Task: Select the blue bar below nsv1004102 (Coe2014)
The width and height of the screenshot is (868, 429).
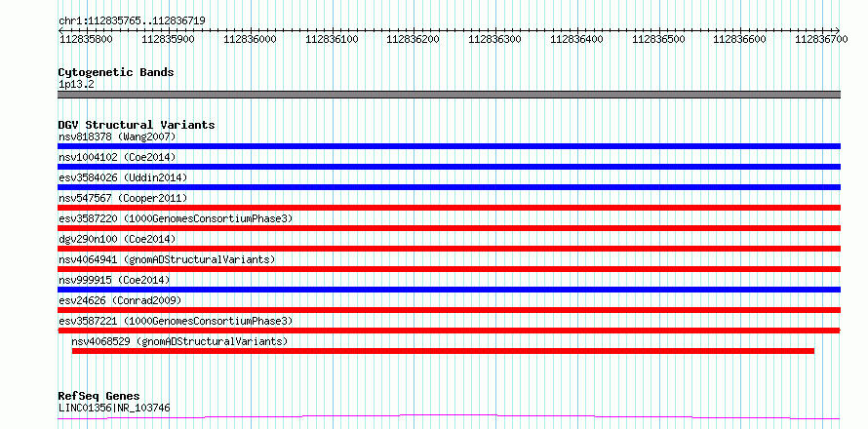Action: 449,167
